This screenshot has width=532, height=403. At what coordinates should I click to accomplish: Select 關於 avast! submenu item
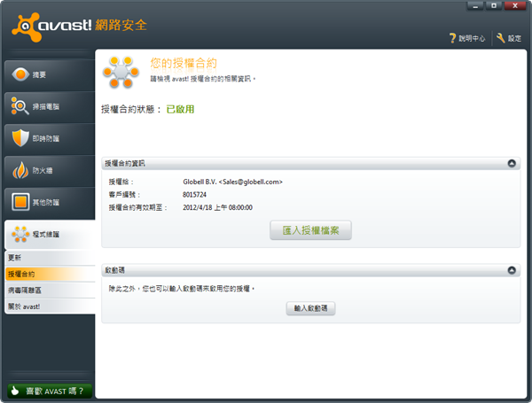pyautogui.click(x=51, y=306)
